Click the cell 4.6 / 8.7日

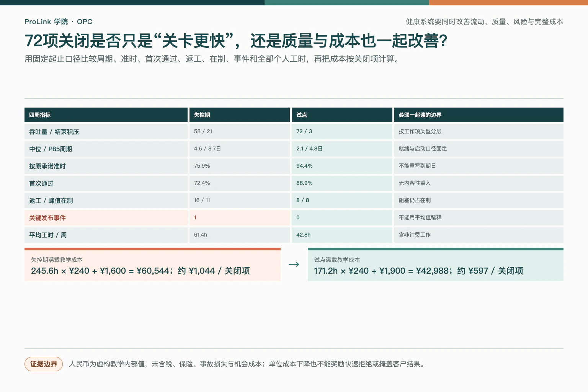pyautogui.click(x=240, y=149)
